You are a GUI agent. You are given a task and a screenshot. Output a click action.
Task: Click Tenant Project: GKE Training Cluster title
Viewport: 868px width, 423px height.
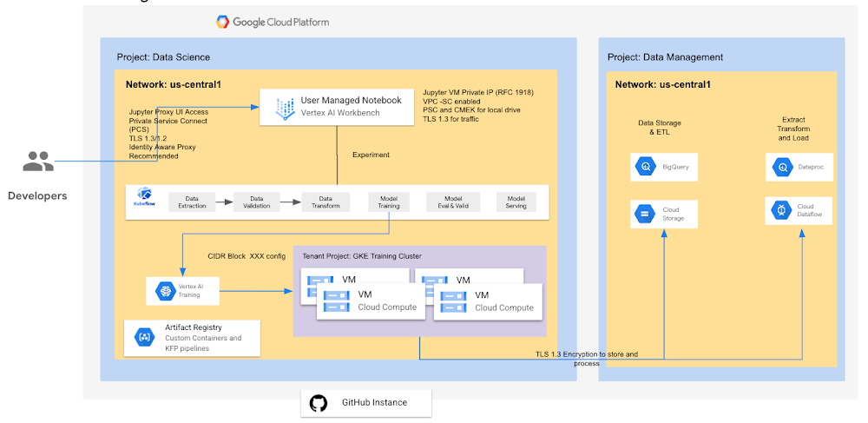(x=362, y=256)
